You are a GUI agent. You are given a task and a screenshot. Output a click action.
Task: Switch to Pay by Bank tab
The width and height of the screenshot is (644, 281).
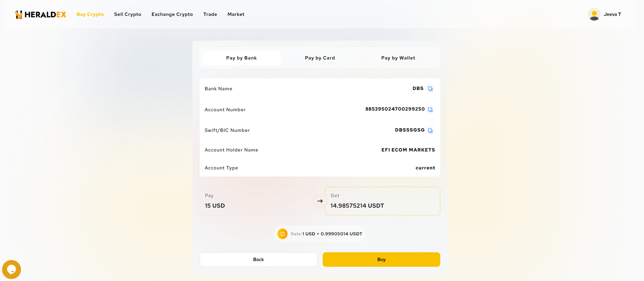click(241, 58)
